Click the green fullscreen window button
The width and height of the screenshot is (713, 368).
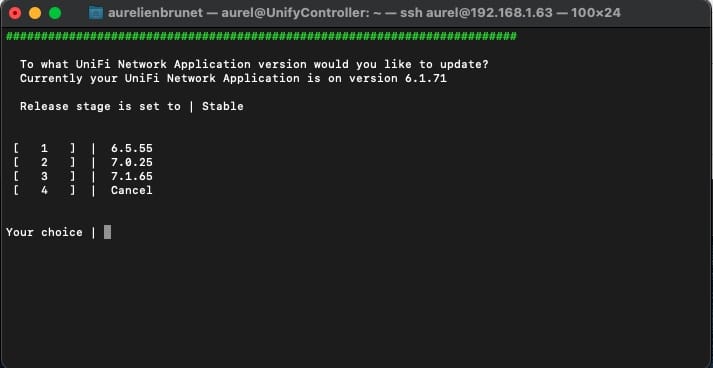pyautogui.click(x=55, y=13)
